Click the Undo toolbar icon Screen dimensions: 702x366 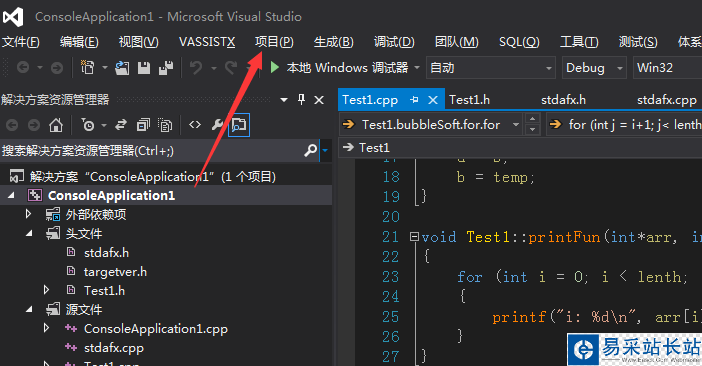pyautogui.click(x=196, y=68)
